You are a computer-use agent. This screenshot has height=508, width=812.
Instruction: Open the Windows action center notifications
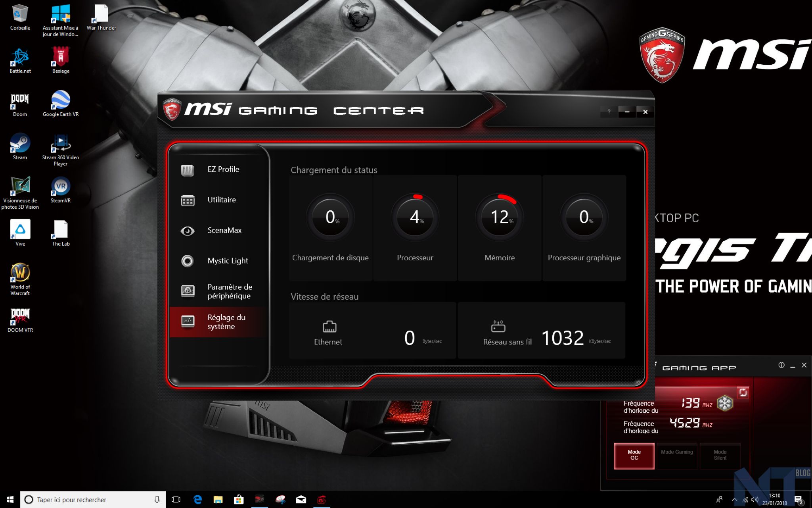[799, 500]
